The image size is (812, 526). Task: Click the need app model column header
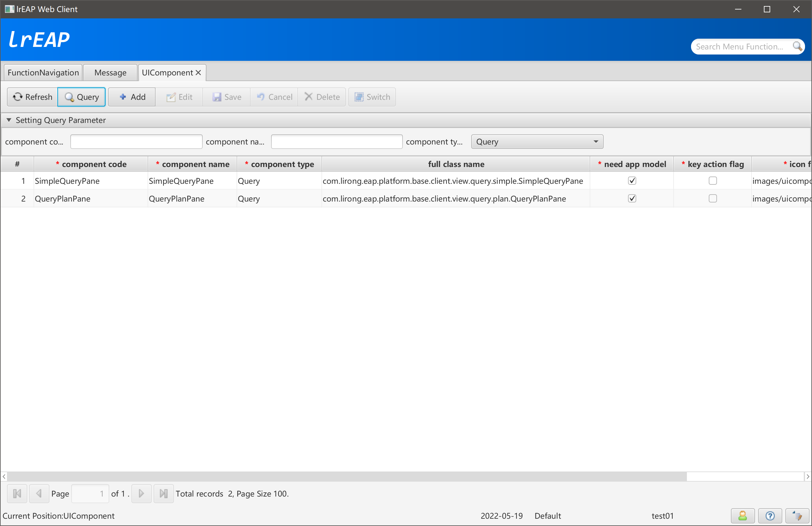[632, 164]
